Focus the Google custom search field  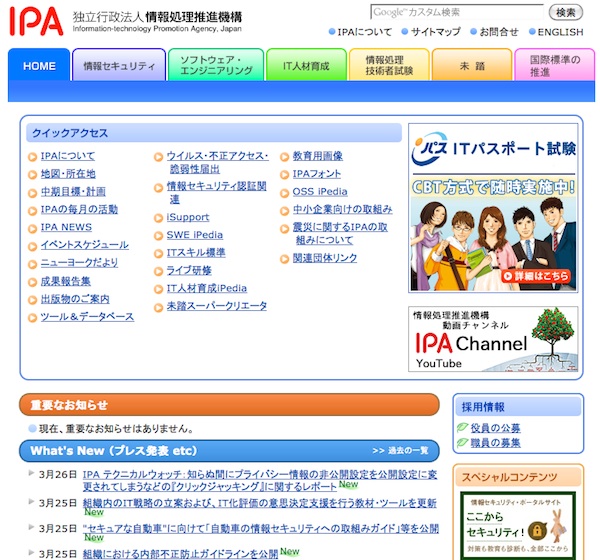click(459, 12)
